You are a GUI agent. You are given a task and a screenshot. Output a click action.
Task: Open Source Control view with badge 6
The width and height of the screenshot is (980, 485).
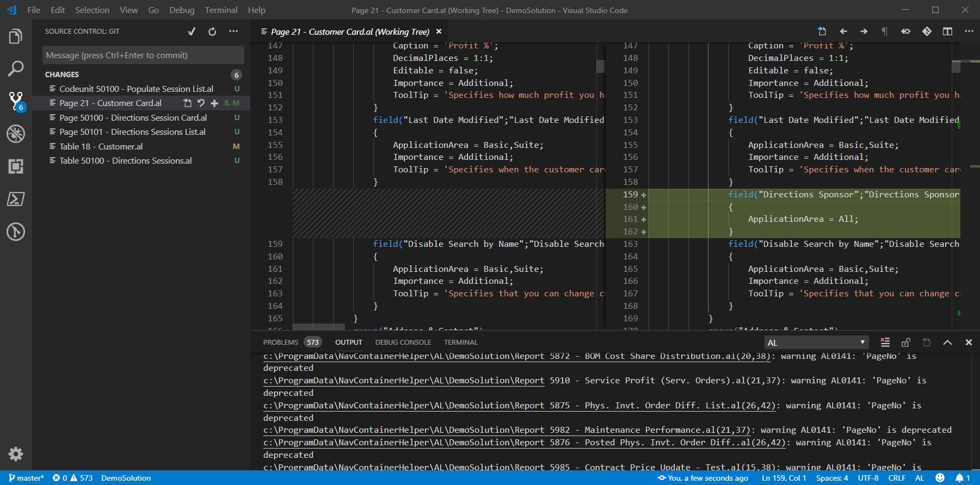coord(16,101)
